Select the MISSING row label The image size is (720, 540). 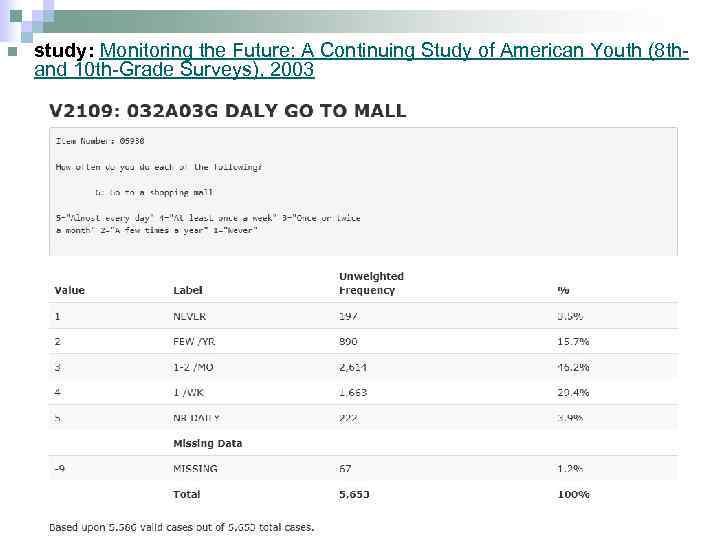click(195, 468)
